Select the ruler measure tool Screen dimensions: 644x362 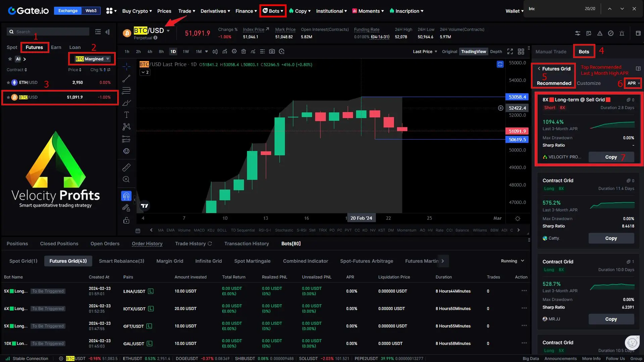click(126, 167)
